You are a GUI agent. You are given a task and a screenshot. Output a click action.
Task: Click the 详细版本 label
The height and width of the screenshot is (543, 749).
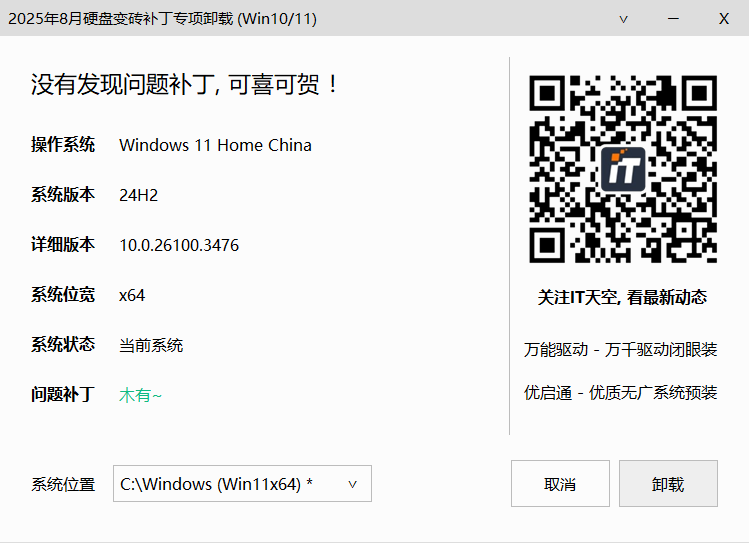63,245
